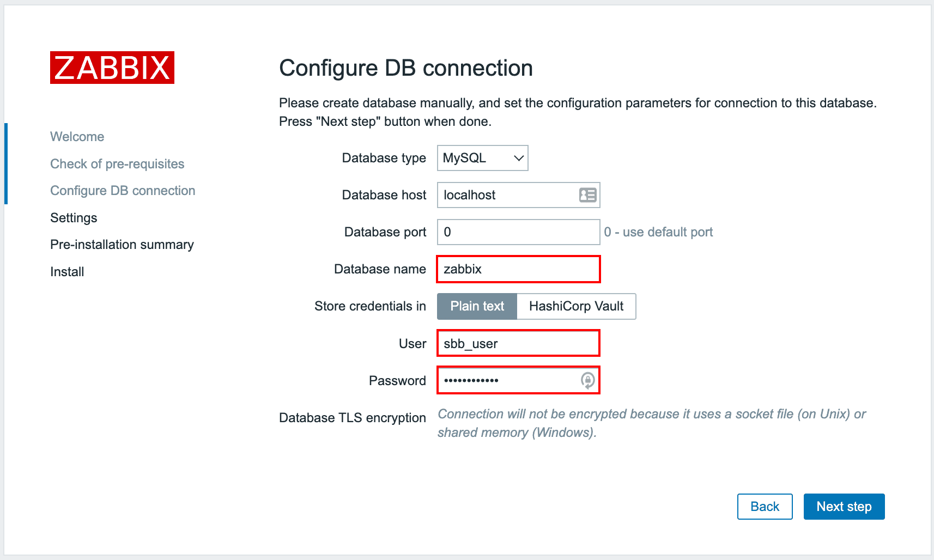Click the 'Store credentials in' label
This screenshot has height=560, width=934.
click(370, 306)
